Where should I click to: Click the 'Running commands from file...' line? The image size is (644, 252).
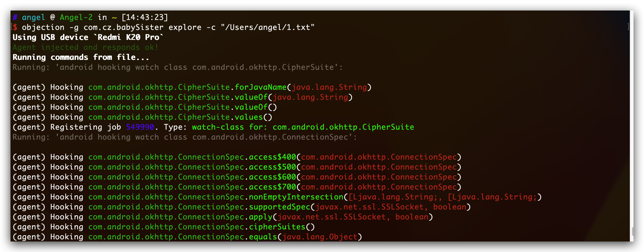tap(81, 57)
